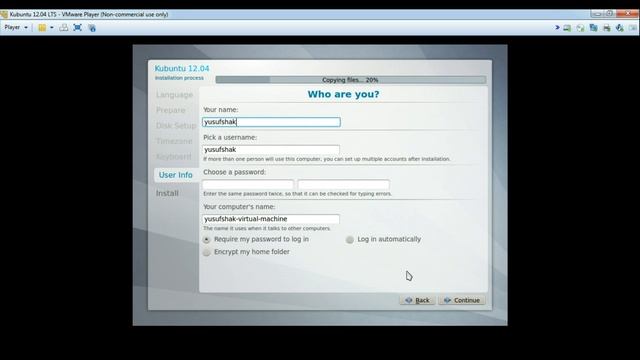640x360 pixels.
Task: Click the network adapter device icon
Action: click(593, 28)
